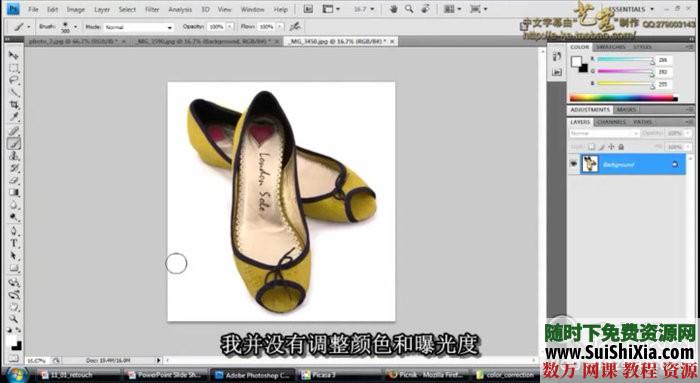700x383 pixels.
Task: Open the Filter menu
Action: pyautogui.click(x=152, y=9)
